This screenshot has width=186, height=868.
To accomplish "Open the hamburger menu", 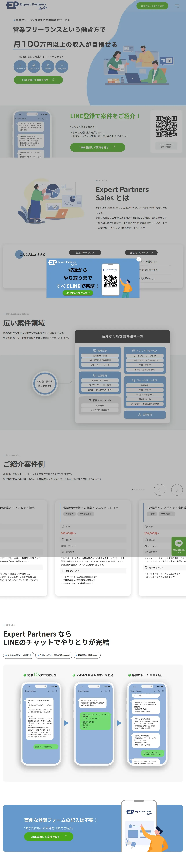I will [x=177, y=6].
